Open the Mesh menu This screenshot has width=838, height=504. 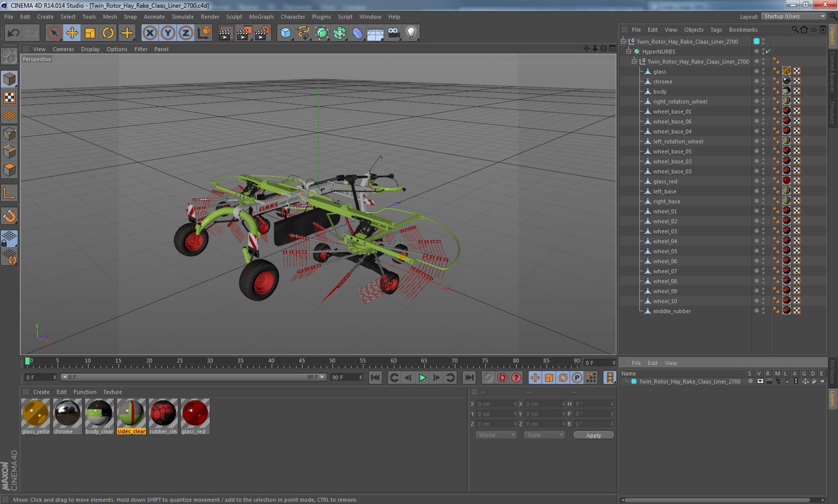coord(110,17)
